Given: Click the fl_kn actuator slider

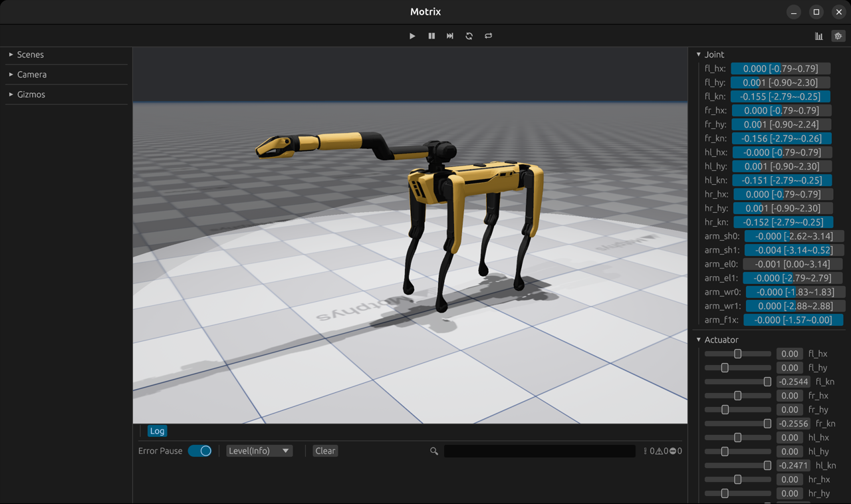Looking at the screenshot, I should [x=738, y=382].
